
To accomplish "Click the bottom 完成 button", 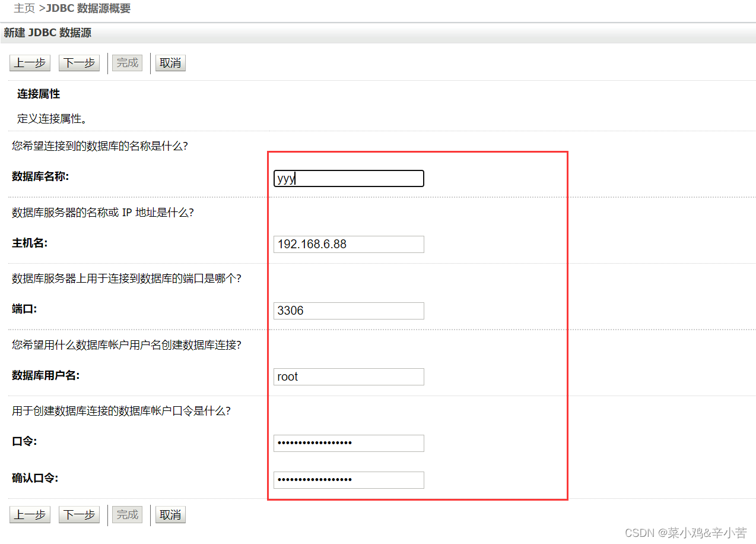I will point(127,514).
